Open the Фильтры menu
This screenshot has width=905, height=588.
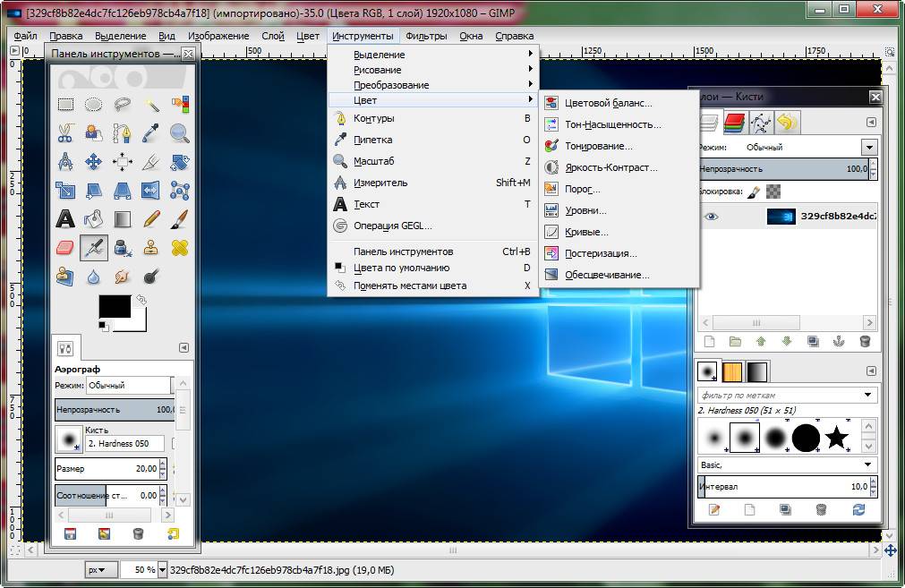tap(426, 36)
